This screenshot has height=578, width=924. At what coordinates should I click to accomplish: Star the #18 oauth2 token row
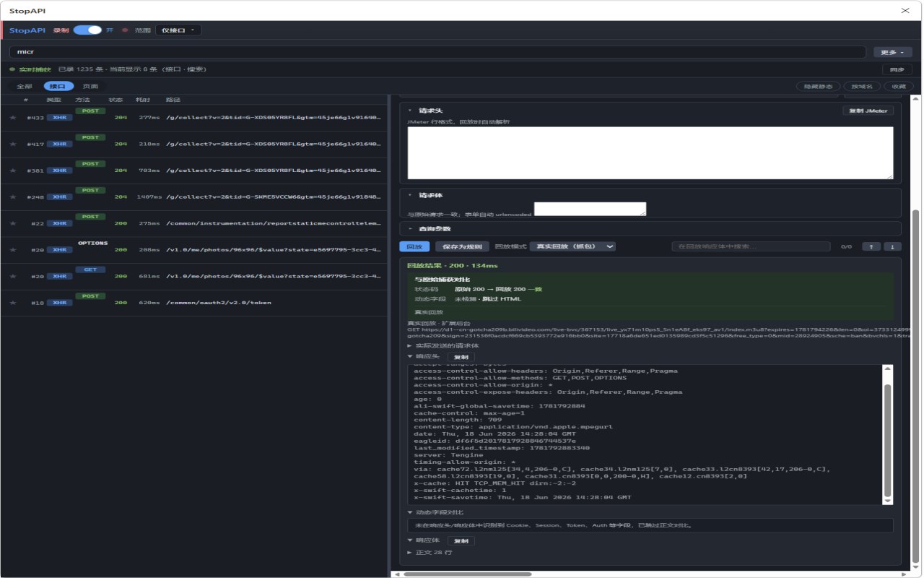click(x=12, y=303)
